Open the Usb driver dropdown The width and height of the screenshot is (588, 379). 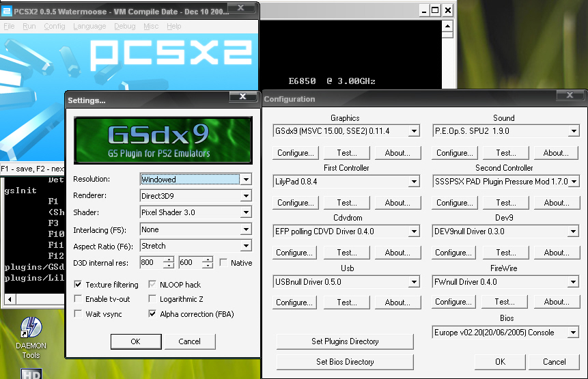point(414,282)
